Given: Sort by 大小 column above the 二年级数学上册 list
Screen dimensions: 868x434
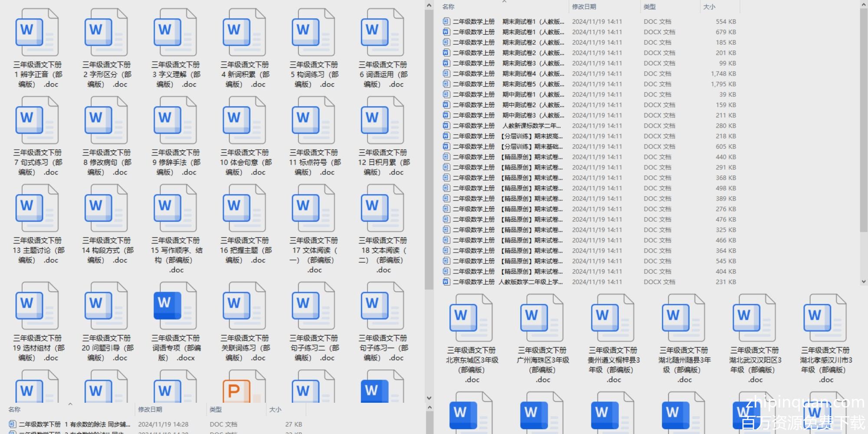Looking at the screenshot, I should 709,7.
